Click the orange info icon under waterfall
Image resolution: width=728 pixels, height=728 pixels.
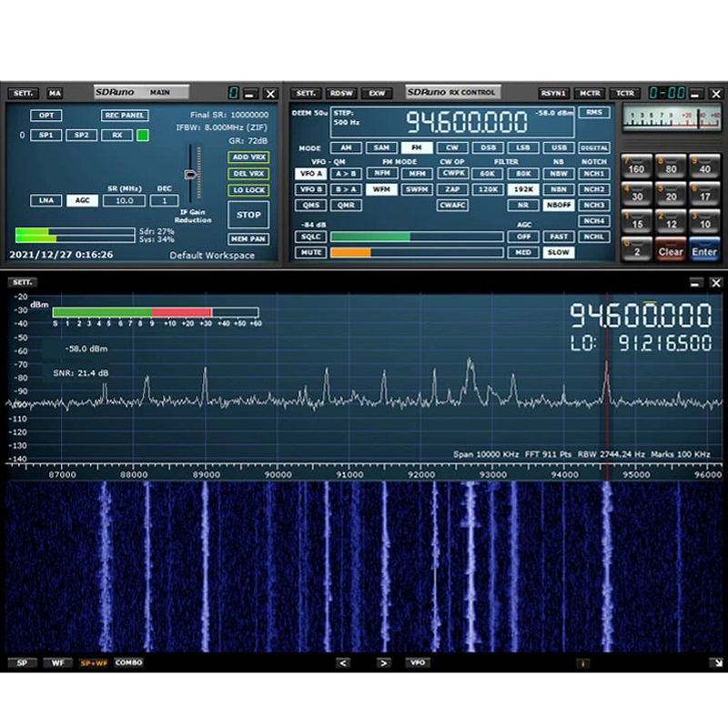pyautogui.click(x=581, y=663)
